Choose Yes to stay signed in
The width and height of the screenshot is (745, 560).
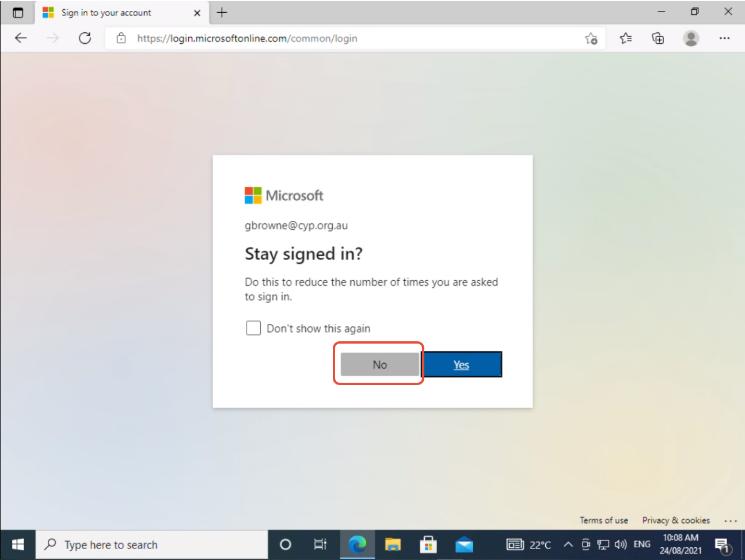pyautogui.click(x=462, y=364)
